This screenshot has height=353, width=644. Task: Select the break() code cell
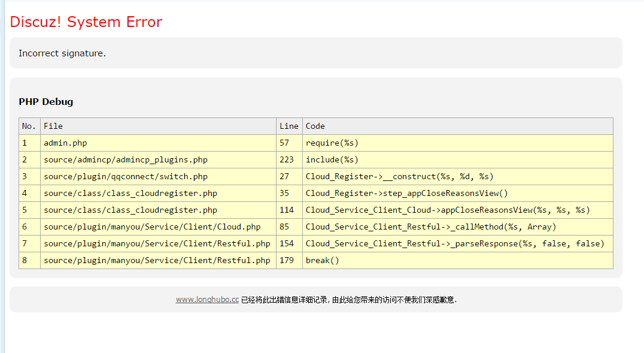point(457,261)
